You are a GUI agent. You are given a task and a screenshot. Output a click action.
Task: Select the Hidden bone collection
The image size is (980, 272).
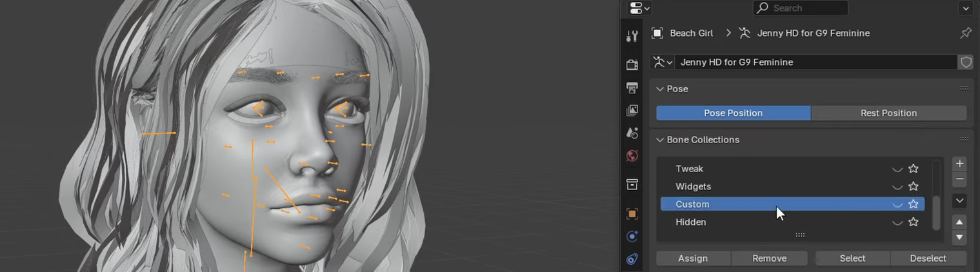(x=792, y=222)
